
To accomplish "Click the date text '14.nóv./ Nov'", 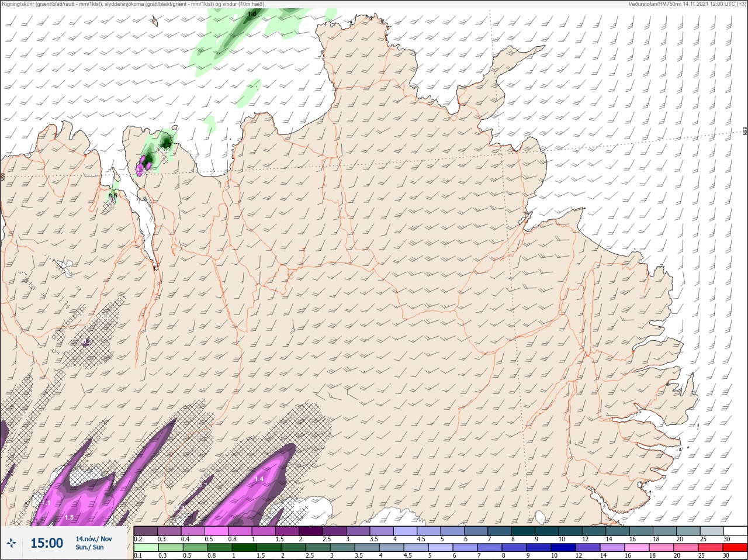I will [x=93, y=539].
